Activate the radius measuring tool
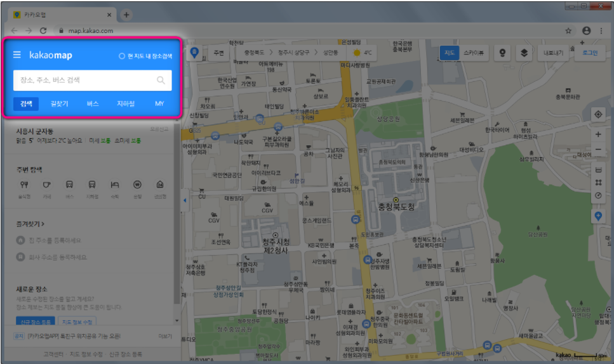 [598, 195]
